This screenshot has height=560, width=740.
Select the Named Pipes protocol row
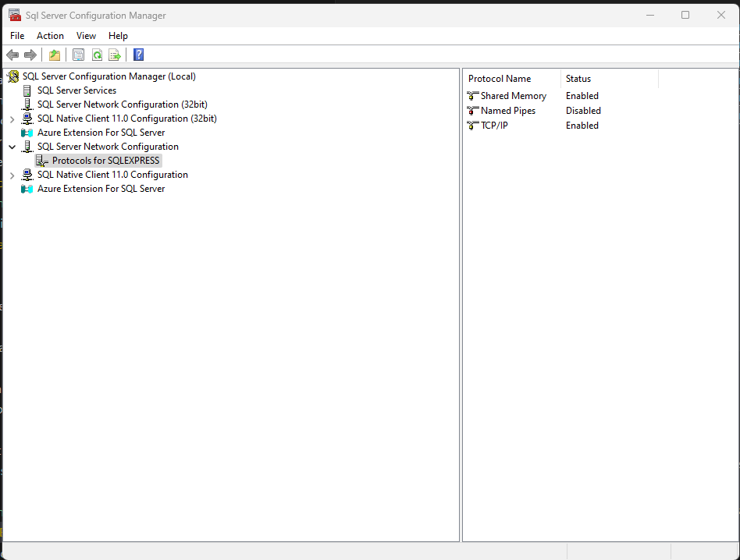508,111
